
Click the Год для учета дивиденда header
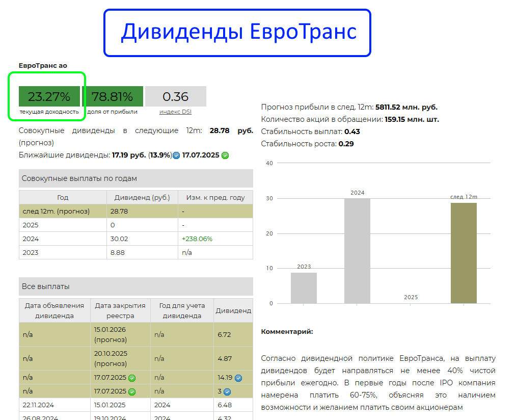pos(182,310)
